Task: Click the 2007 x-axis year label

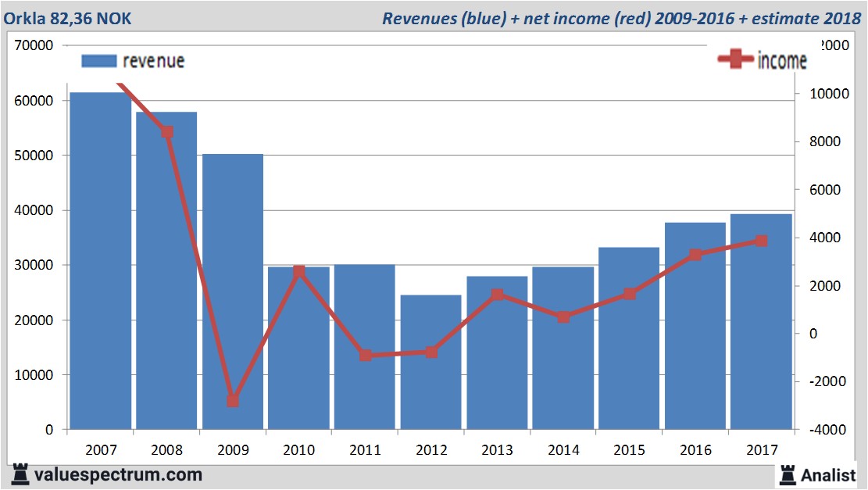Action: (x=101, y=449)
